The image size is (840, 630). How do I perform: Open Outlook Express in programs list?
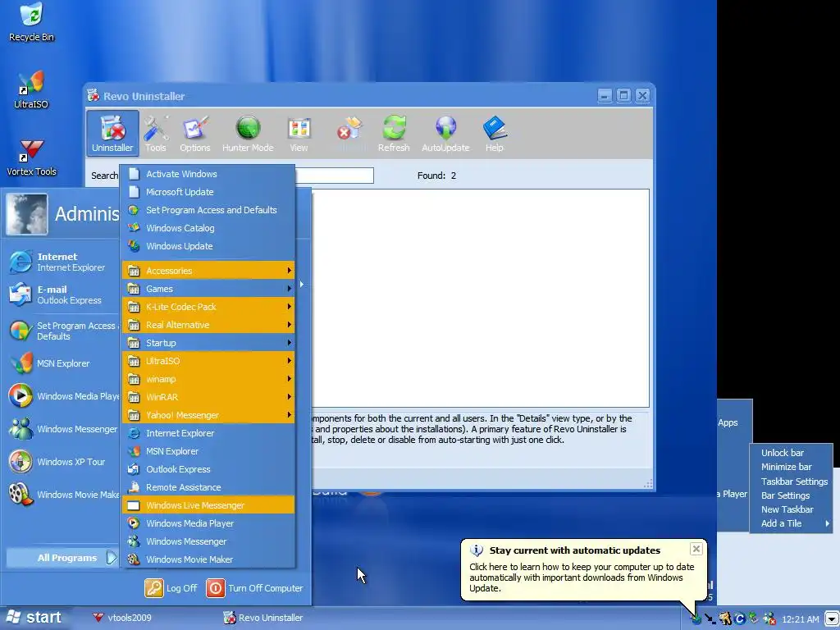[208, 468]
